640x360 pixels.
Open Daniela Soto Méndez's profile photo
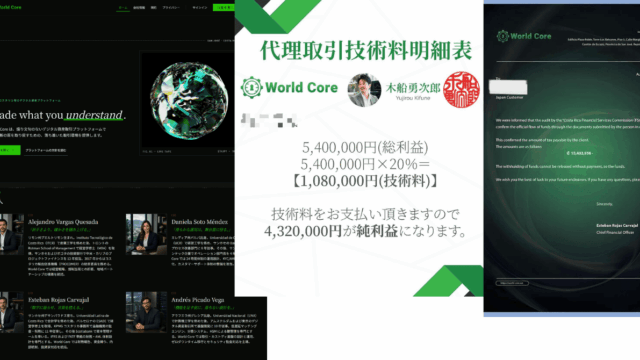[146, 234]
